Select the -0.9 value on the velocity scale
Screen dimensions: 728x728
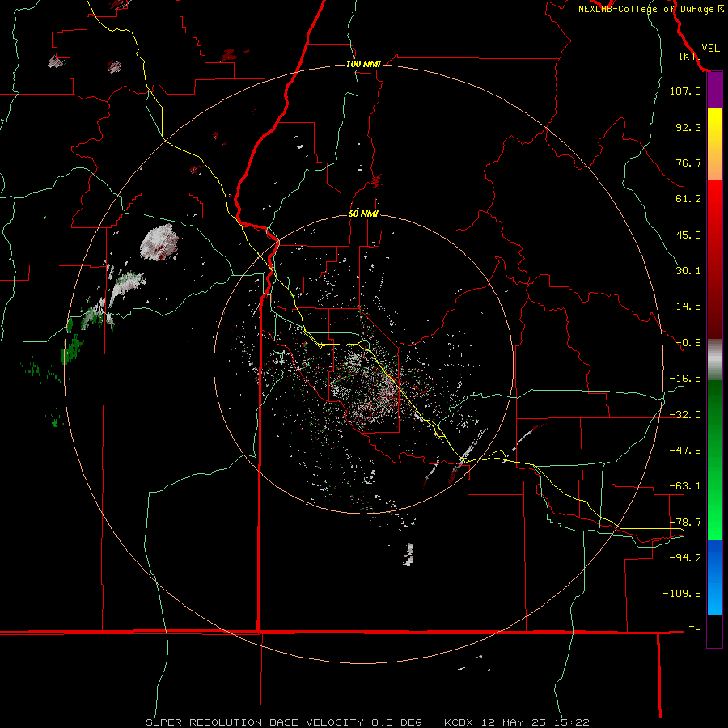[x=688, y=343]
